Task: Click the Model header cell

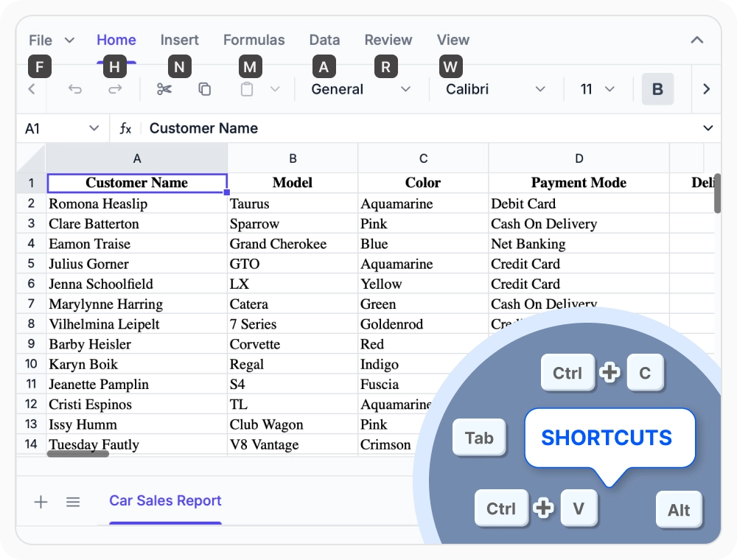Action: click(x=293, y=183)
